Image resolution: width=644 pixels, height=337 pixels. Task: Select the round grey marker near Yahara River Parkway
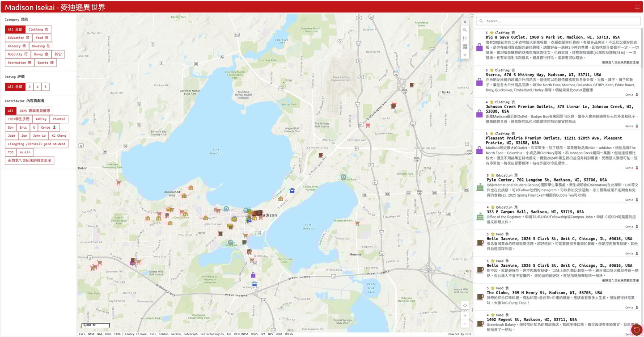[x=343, y=177]
